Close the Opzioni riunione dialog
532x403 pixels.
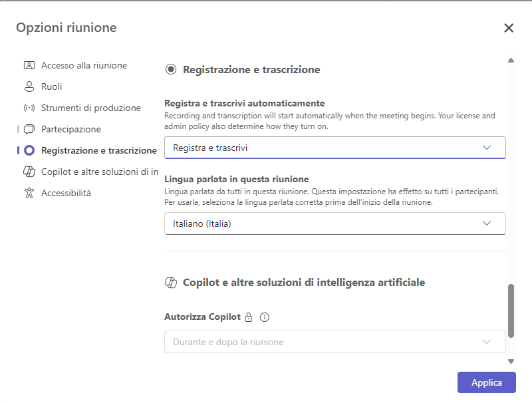509,28
